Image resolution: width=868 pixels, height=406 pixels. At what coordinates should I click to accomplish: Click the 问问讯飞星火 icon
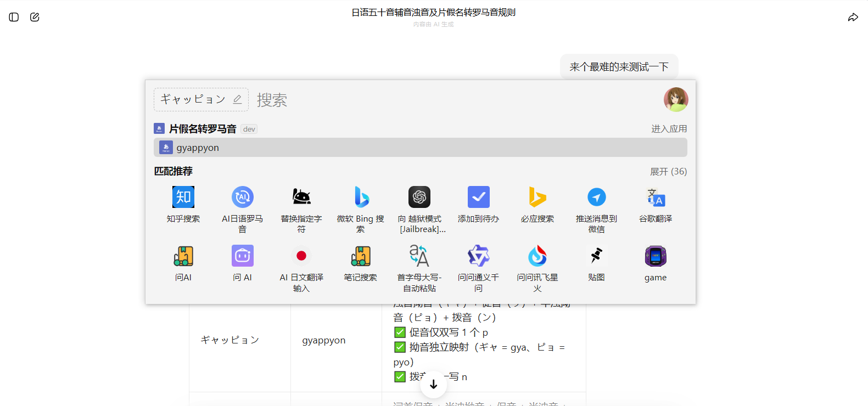pyautogui.click(x=537, y=256)
